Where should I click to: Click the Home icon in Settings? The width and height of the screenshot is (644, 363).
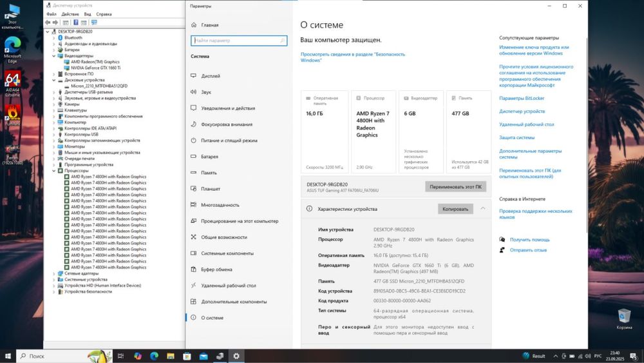tap(194, 25)
